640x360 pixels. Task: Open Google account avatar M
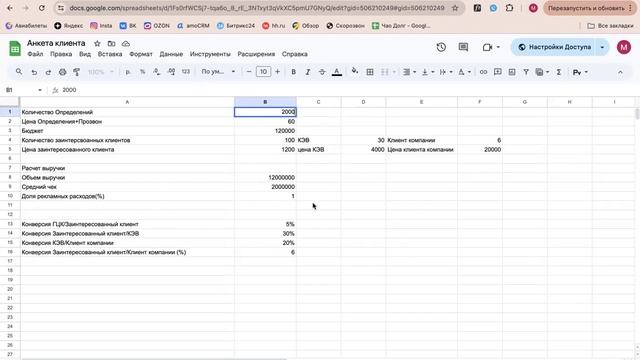coord(624,47)
